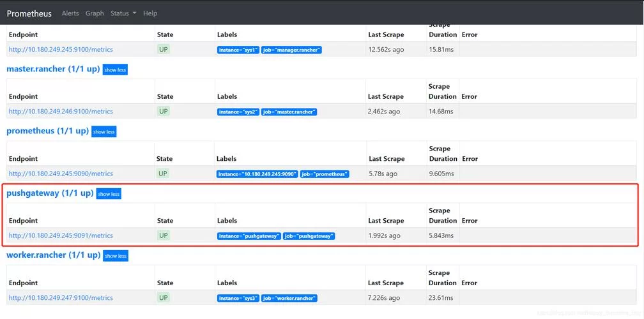The height and width of the screenshot is (319, 644).
Task: Collapse worker.rancher with show less button
Action: (x=116, y=256)
